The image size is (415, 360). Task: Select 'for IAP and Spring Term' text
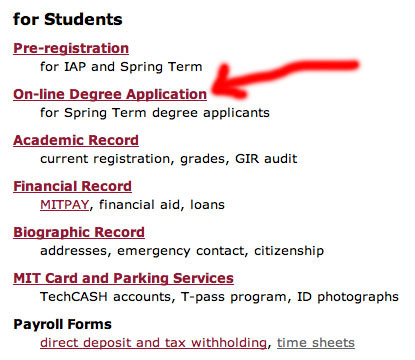[x=121, y=67]
